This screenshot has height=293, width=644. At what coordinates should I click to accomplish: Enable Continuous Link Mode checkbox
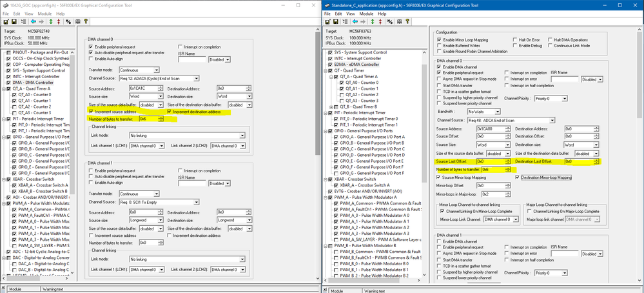click(551, 45)
